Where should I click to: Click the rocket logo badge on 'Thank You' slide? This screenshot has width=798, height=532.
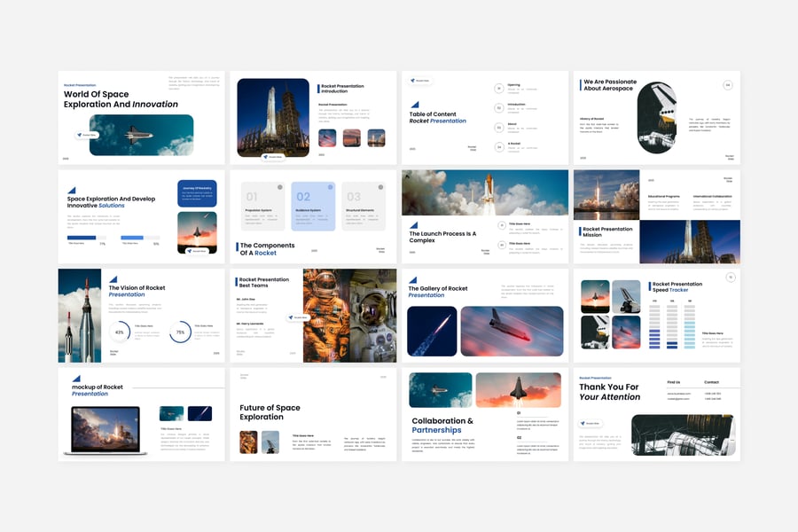pos(593,423)
